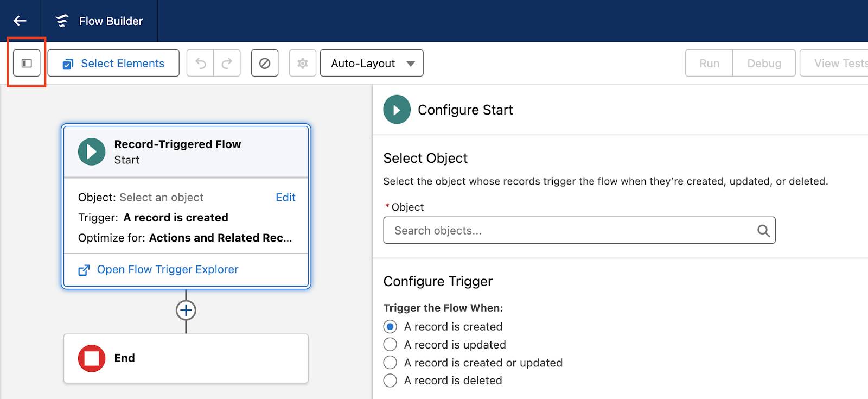This screenshot has width=868, height=399.
Task: Click the back arrow in header
Action: pyautogui.click(x=20, y=21)
